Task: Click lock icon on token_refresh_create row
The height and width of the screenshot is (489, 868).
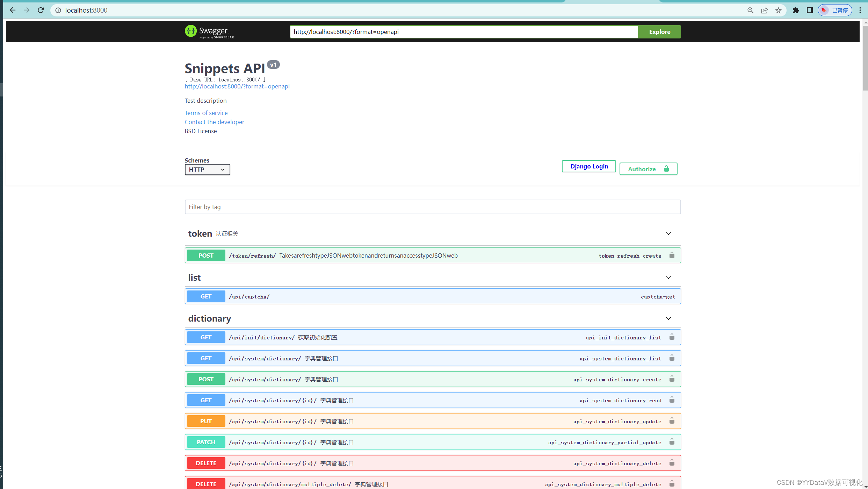Action: (672, 255)
